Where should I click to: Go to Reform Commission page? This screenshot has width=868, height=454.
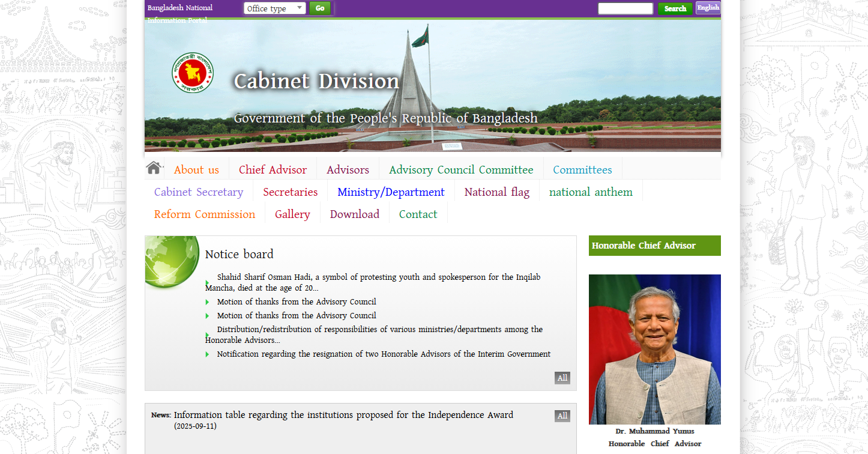pyautogui.click(x=205, y=214)
